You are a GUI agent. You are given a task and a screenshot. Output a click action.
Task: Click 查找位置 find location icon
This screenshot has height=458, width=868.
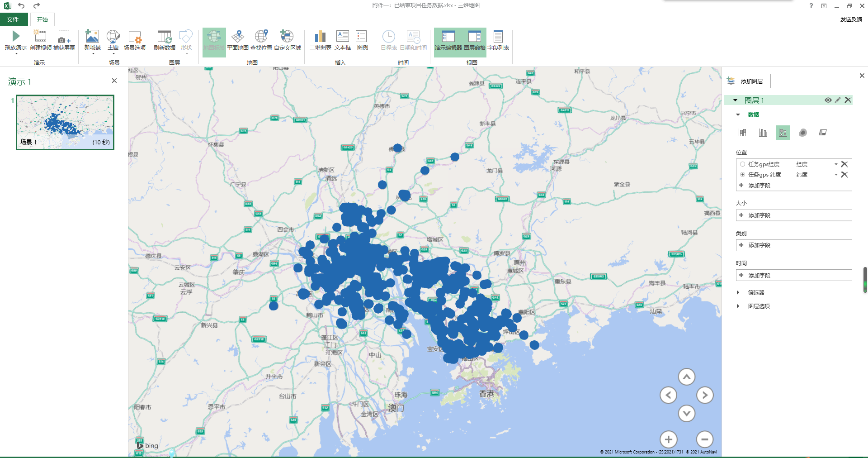(261, 36)
